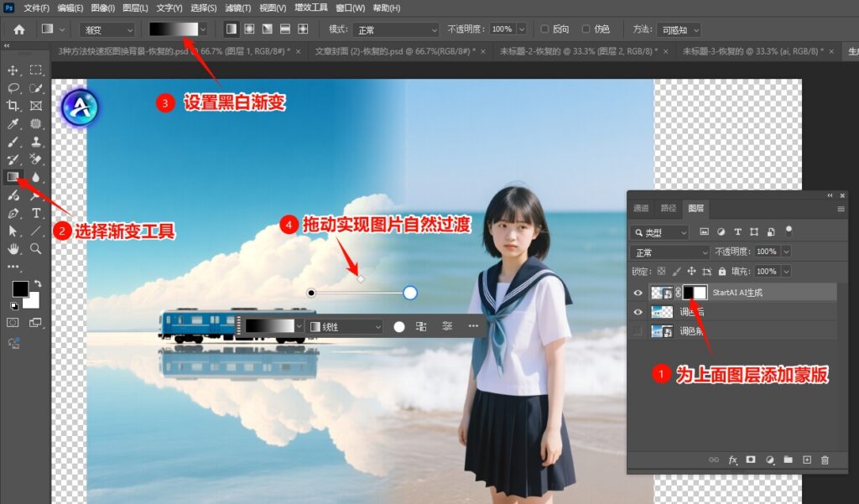Click the create new layer button
859x504 pixels.
tap(807, 460)
